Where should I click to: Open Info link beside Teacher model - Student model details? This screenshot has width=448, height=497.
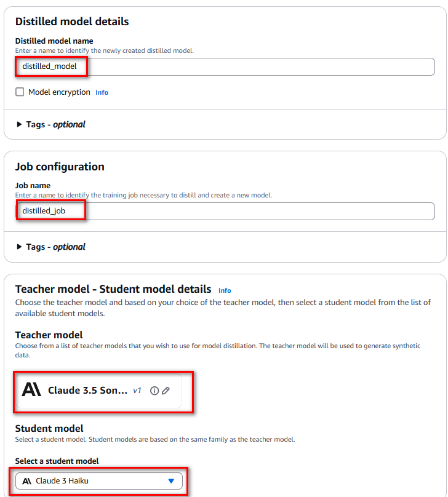(225, 290)
